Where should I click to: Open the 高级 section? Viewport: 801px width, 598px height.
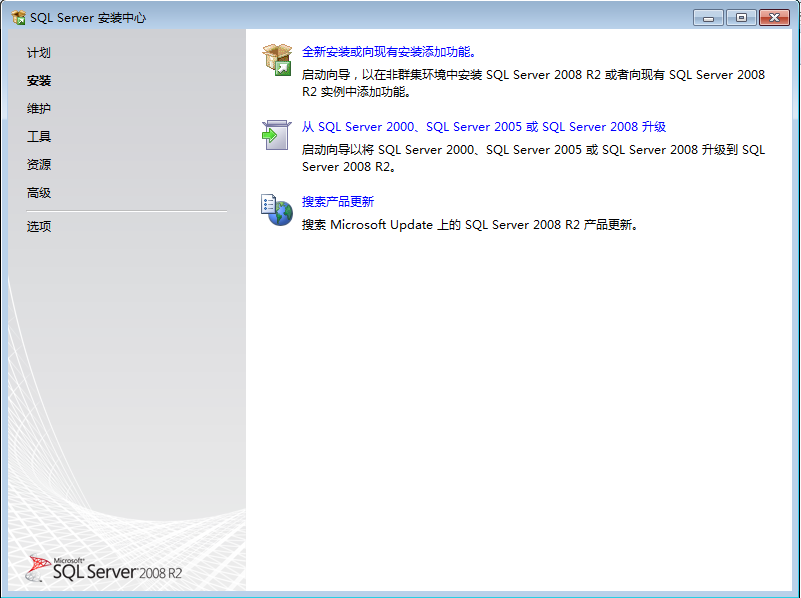39,193
